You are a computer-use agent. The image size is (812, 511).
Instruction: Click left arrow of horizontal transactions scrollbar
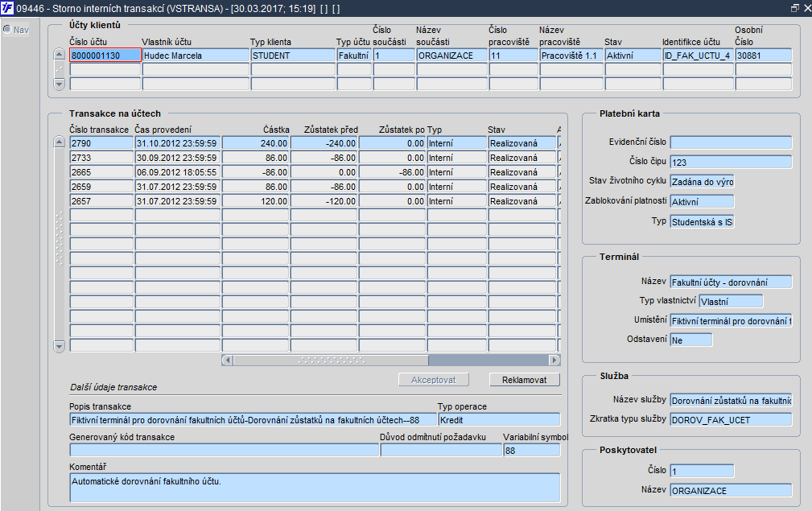pos(228,361)
